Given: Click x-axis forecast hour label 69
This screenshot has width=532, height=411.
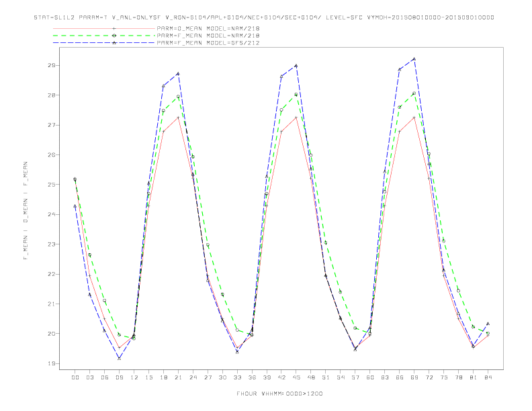Looking at the screenshot, I should 414,377.
